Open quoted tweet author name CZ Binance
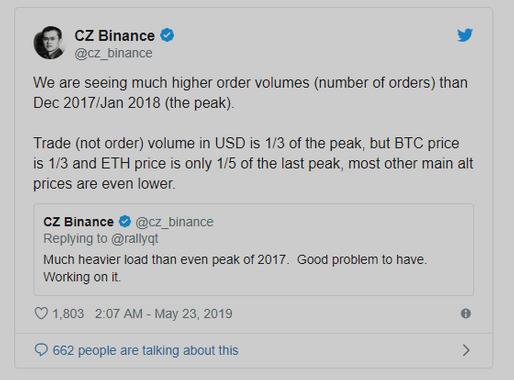This screenshot has height=380, width=514. click(78, 222)
